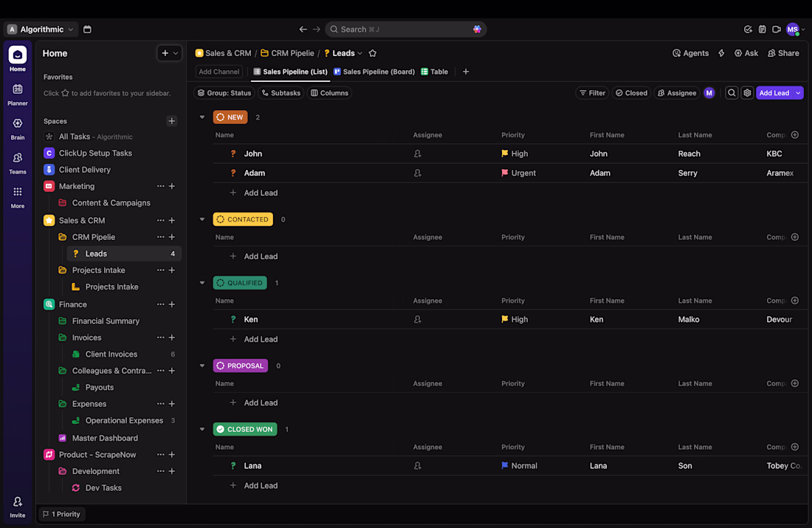The image size is (812, 528).
Task: Open the Add Lead dropdown arrow
Action: 798,93
